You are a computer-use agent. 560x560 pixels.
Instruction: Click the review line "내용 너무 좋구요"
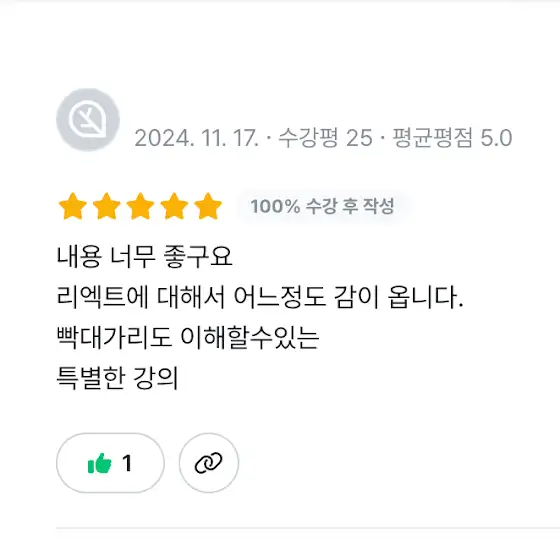145,256
